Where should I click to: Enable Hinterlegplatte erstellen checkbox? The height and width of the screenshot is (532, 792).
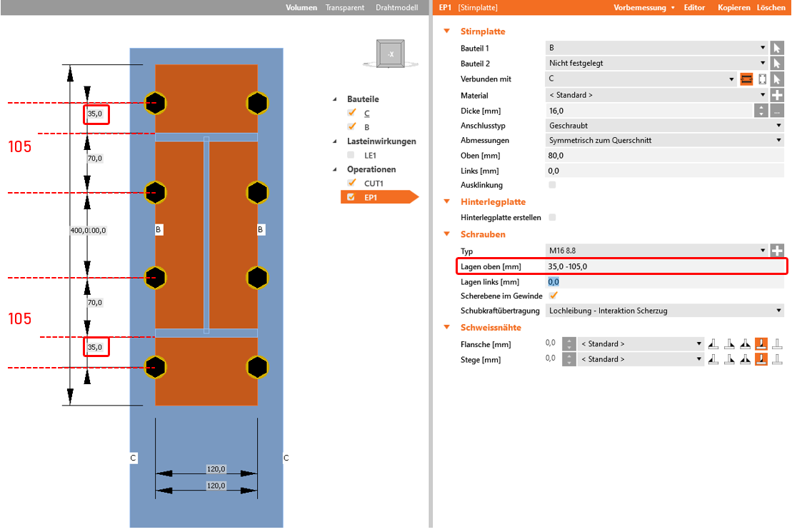[552, 217]
